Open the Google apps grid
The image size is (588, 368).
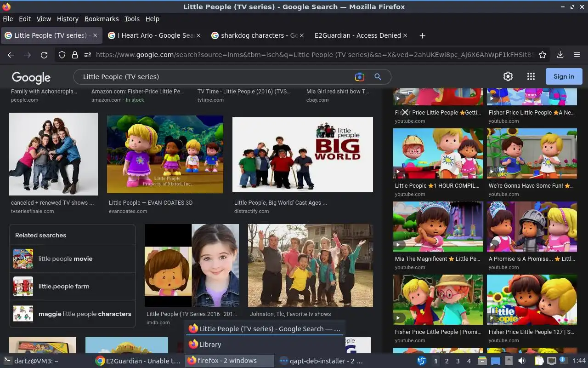tap(531, 77)
